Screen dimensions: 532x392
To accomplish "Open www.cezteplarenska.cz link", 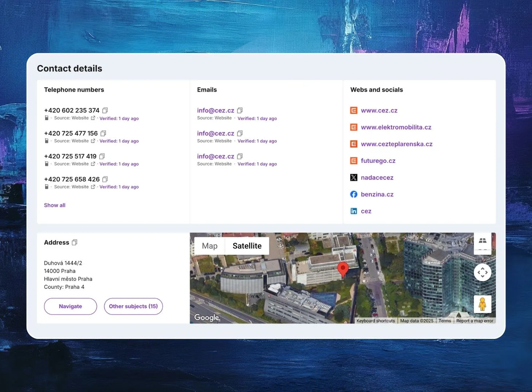I will [x=397, y=144].
